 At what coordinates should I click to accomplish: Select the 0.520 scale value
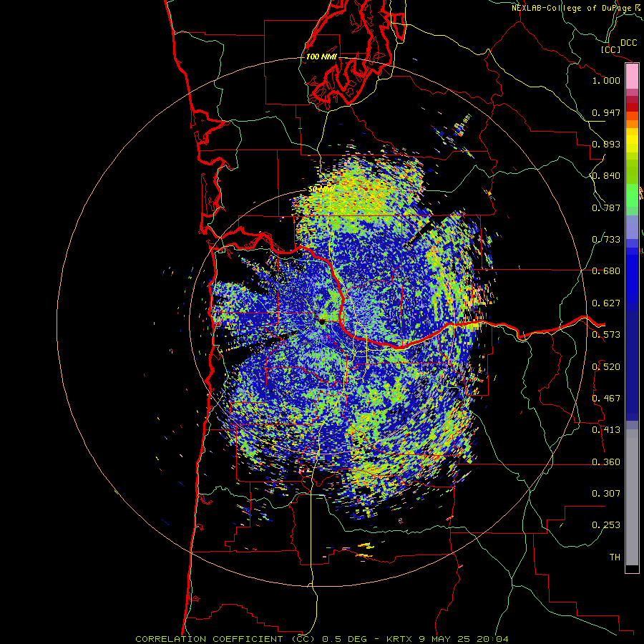606,367
